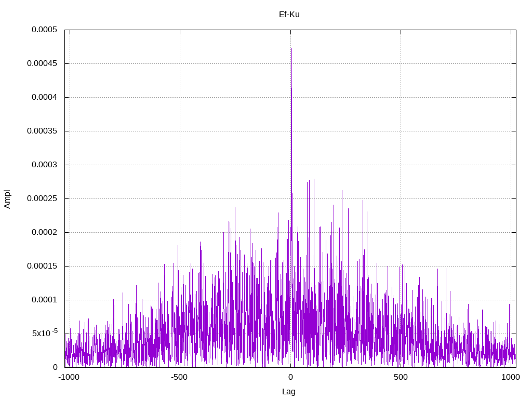Click the y-axis tick label 0.00025
This screenshot has width=532, height=399.
tap(42, 198)
